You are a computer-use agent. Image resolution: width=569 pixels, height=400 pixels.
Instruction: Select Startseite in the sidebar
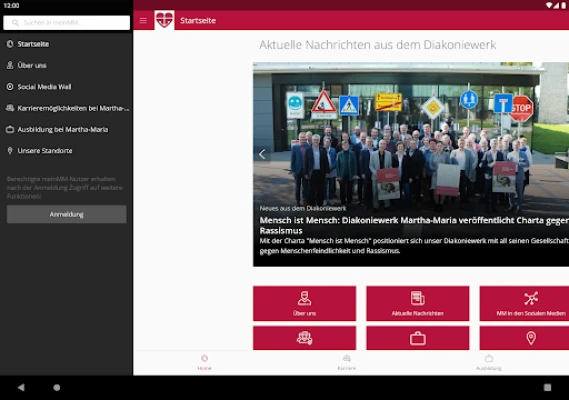click(66, 44)
